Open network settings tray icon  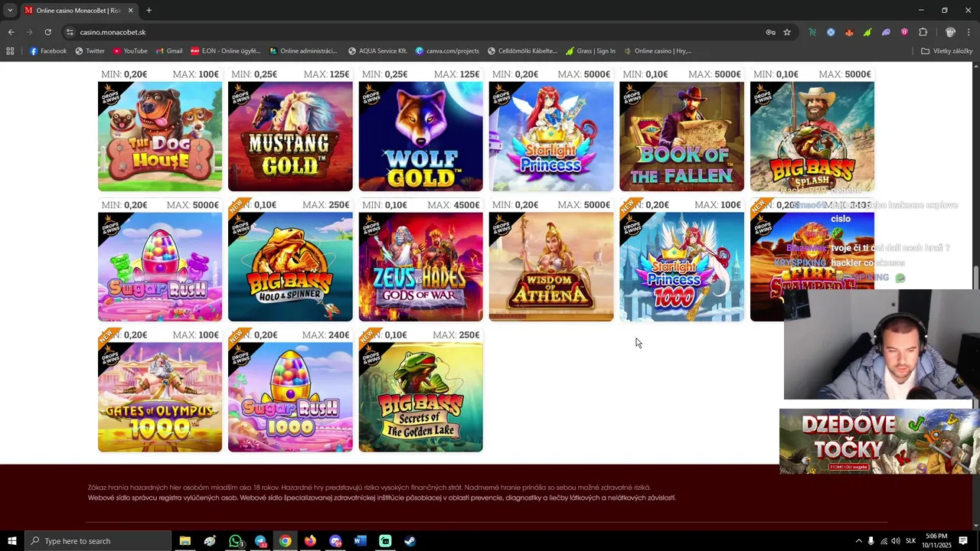pos(884,541)
